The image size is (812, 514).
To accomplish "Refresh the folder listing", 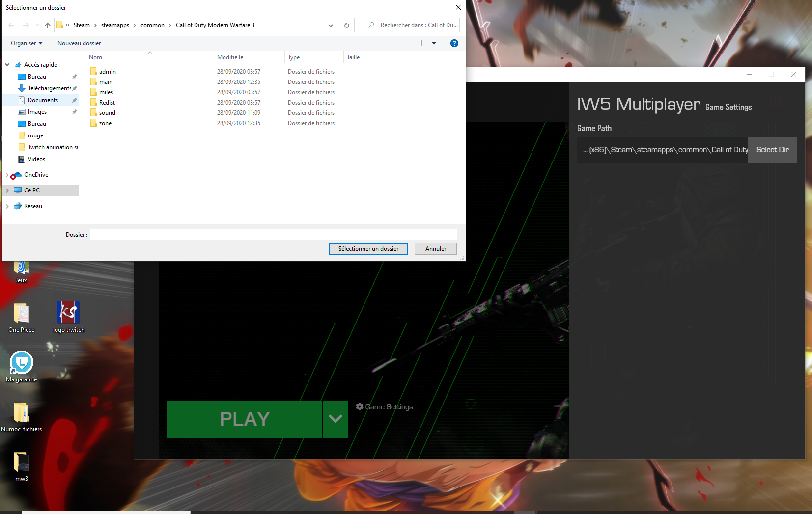I will click(346, 25).
